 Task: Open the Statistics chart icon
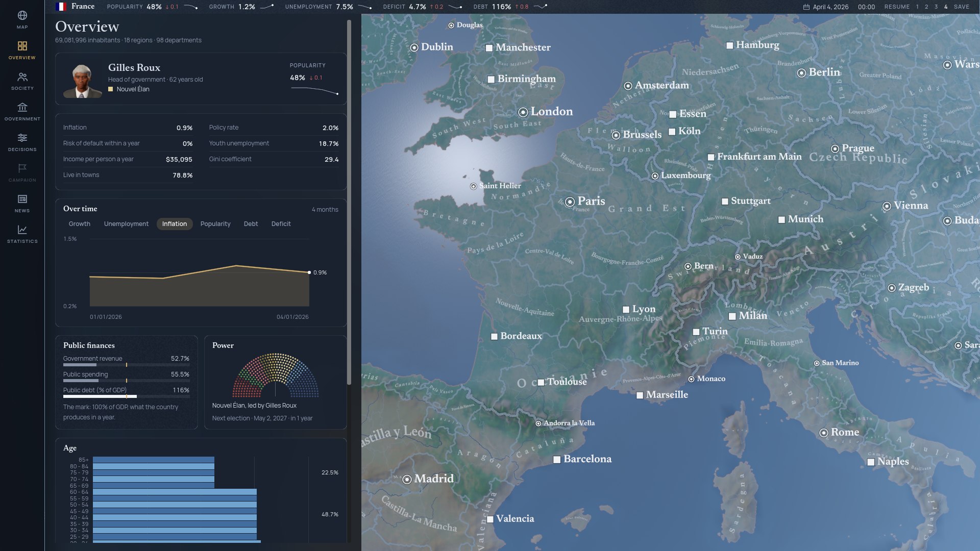click(22, 230)
